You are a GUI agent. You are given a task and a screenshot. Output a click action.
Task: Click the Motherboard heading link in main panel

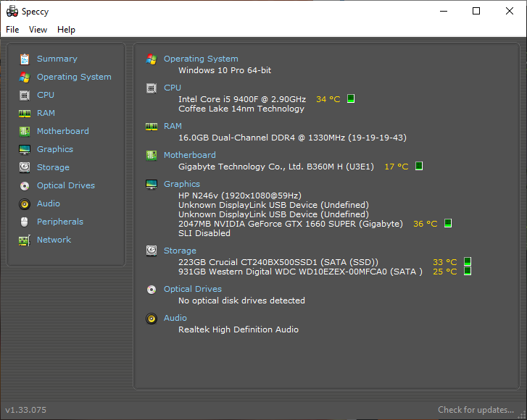point(189,155)
